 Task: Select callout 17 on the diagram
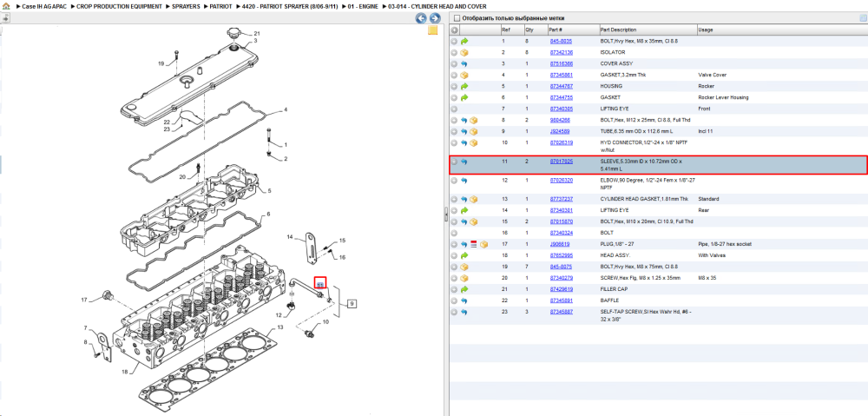(x=85, y=300)
